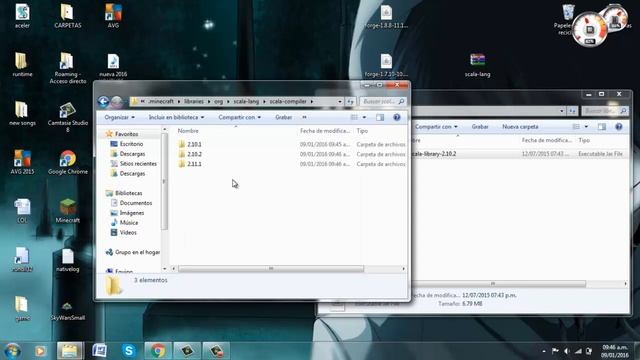Screen dimensions: 640x360
Task: Open the new songs folder
Action: 22,113
